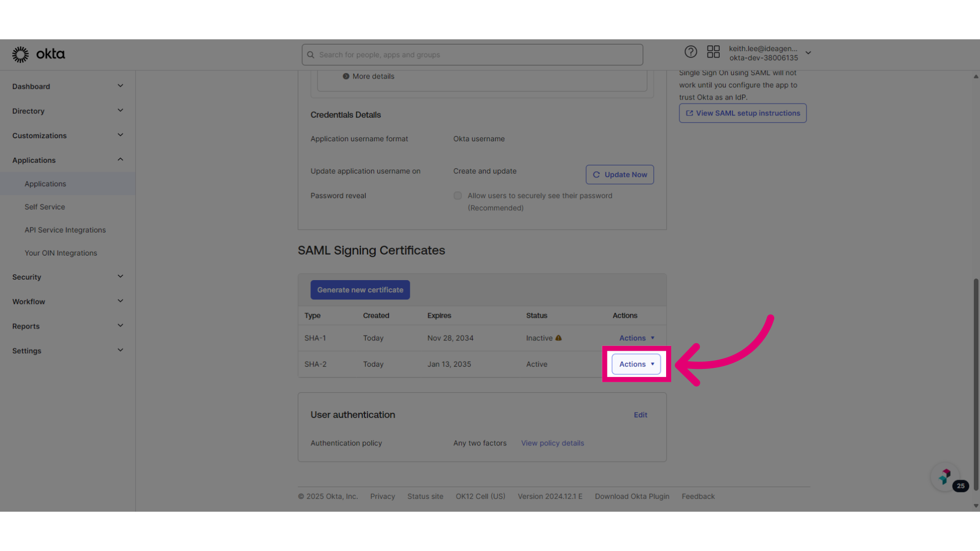The width and height of the screenshot is (980, 551).
Task: Click the page vertical scrollbar thumb
Action: pos(976,384)
